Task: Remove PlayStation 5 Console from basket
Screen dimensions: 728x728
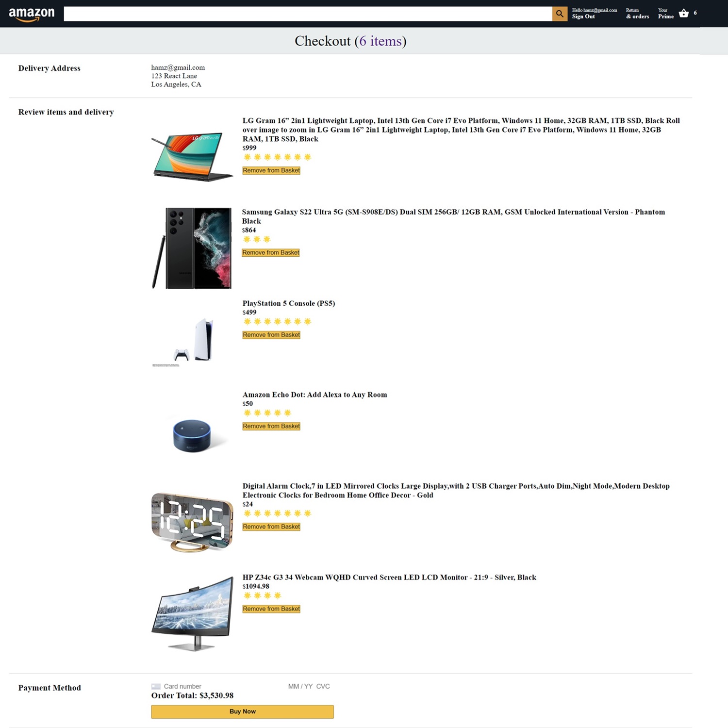Action: (271, 335)
